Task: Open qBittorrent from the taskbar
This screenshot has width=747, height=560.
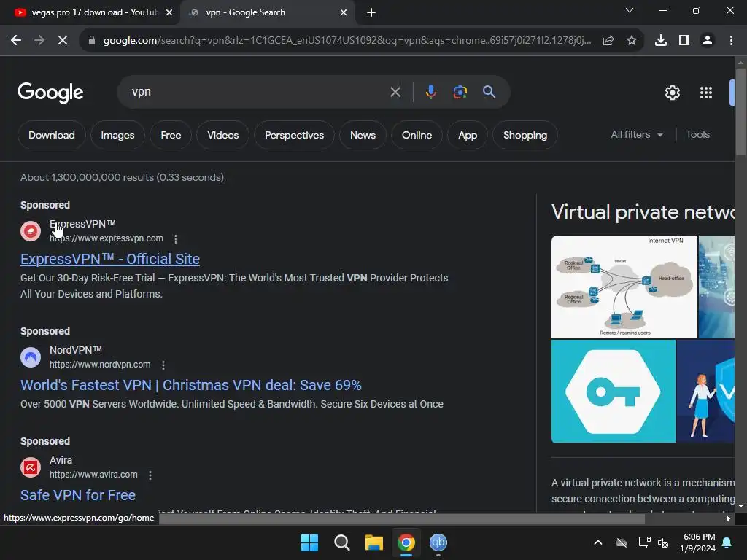Action: click(438, 542)
